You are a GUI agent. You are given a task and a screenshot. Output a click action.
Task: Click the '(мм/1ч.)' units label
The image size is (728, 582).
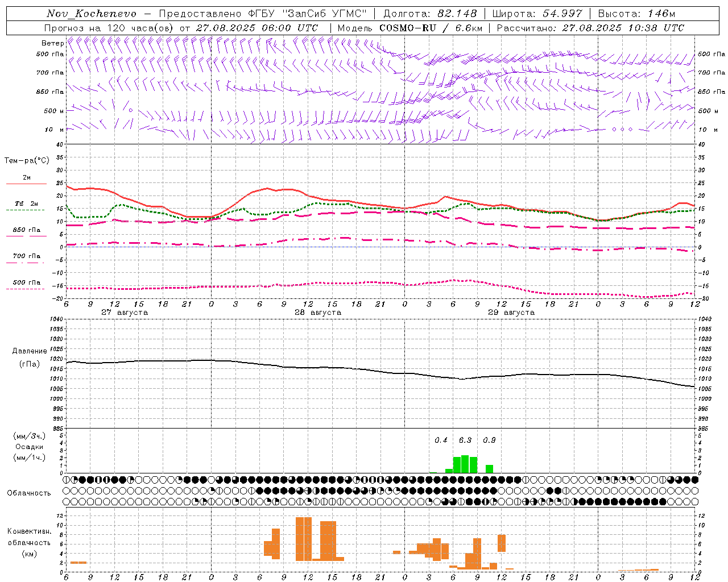click(30, 458)
